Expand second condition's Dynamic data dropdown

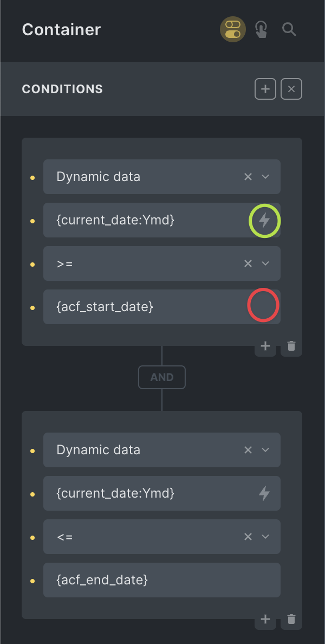265,450
